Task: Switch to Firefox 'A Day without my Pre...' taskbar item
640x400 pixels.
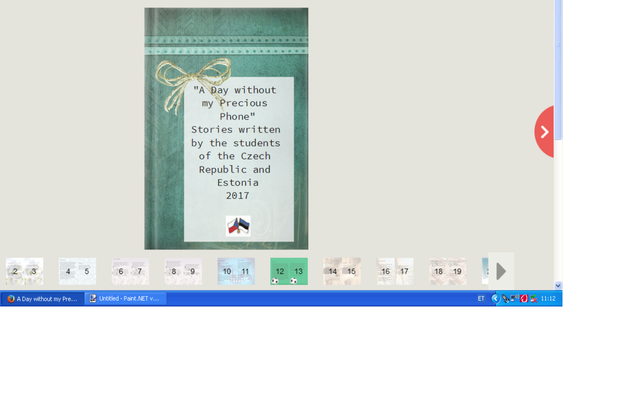Action: tap(42, 299)
